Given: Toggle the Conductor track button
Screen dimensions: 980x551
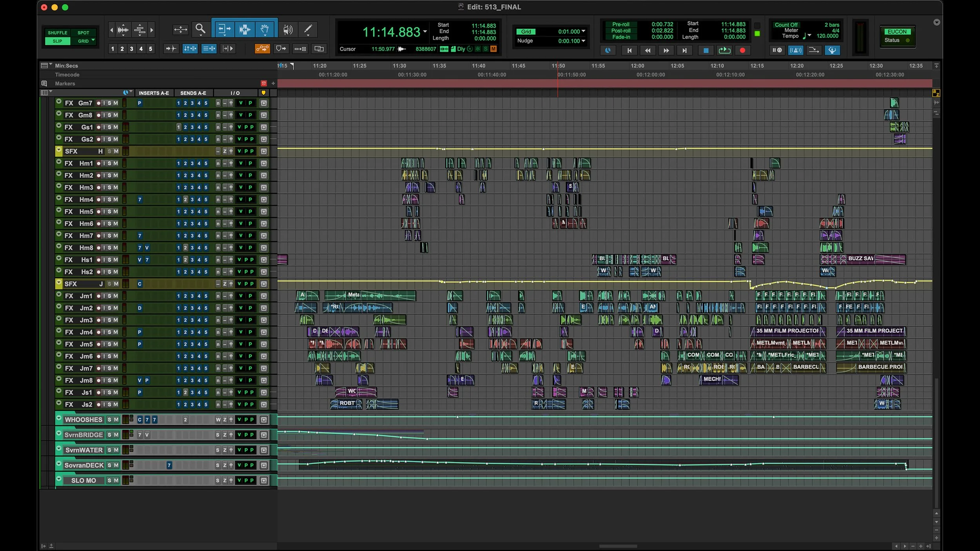Looking at the screenshot, I should tap(832, 50).
